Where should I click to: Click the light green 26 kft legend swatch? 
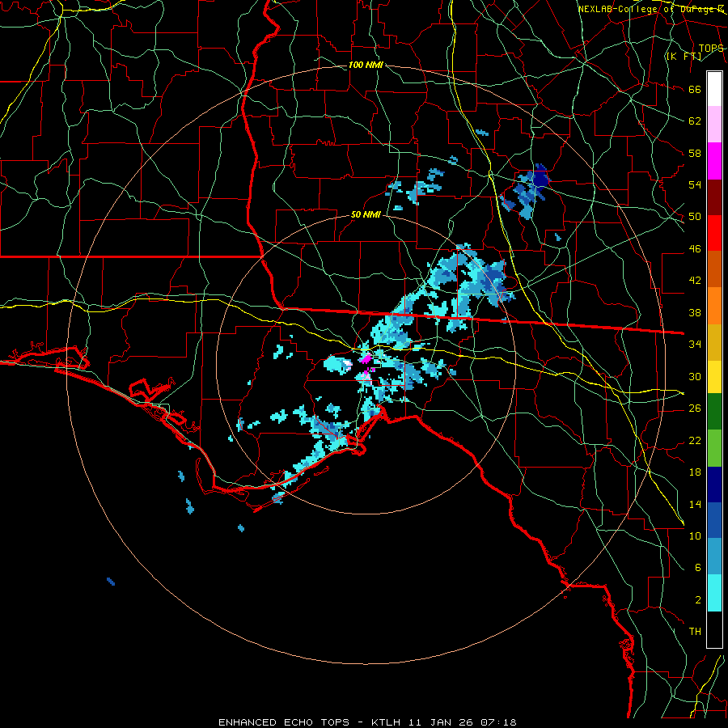tap(714, 447)
